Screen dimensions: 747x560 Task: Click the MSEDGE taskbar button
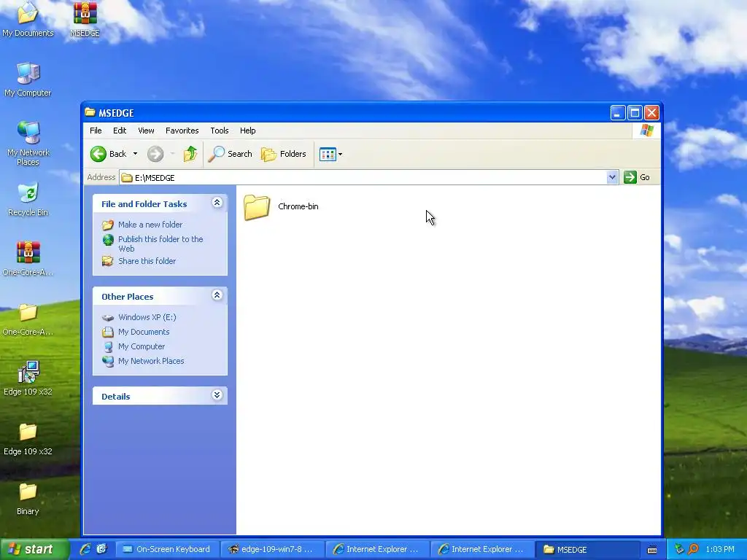587,550
